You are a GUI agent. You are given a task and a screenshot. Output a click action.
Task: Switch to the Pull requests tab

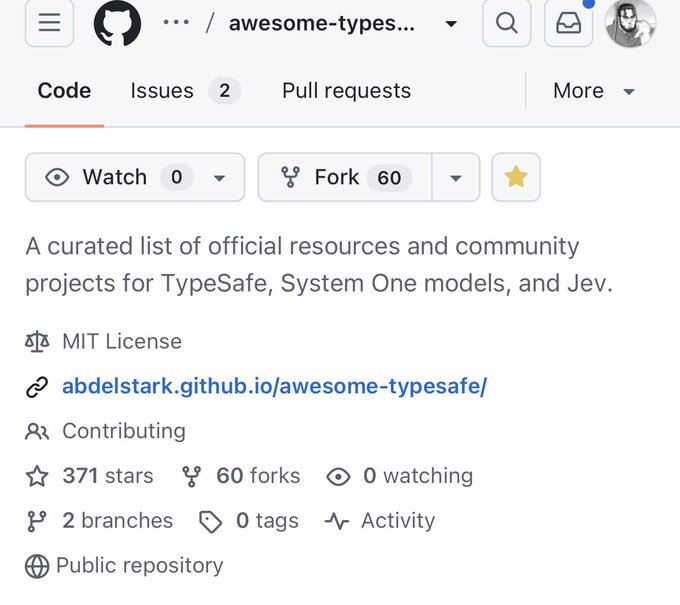pyautogui.click(x=346, y=91)
